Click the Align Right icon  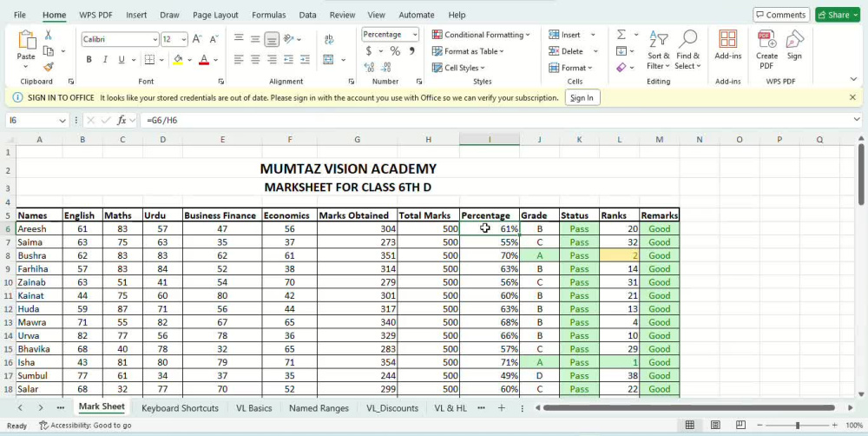[x=272, y=59]
